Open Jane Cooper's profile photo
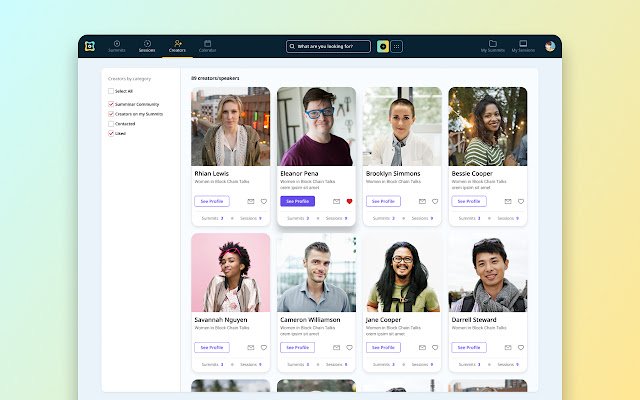Screen dimensions: 640x400 click(402, 273)
